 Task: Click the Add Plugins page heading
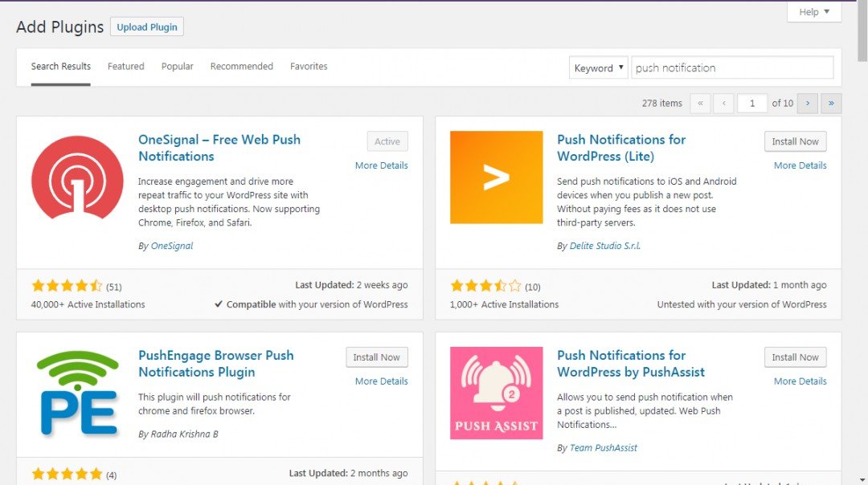(59, 26)
